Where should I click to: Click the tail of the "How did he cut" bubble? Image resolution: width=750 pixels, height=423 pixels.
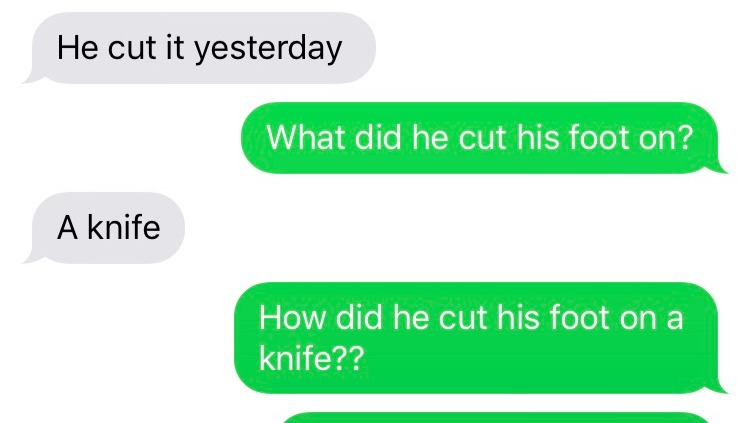[x=718, y=388]
